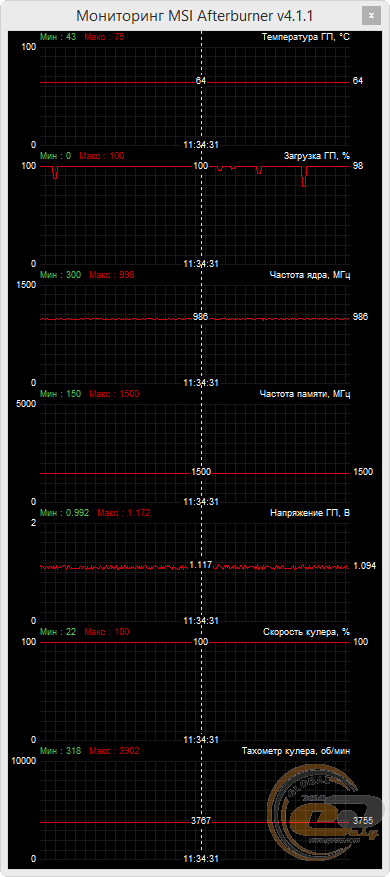Click the cursor voltage value 1.117
390x877 pixels.
(200, 565)
